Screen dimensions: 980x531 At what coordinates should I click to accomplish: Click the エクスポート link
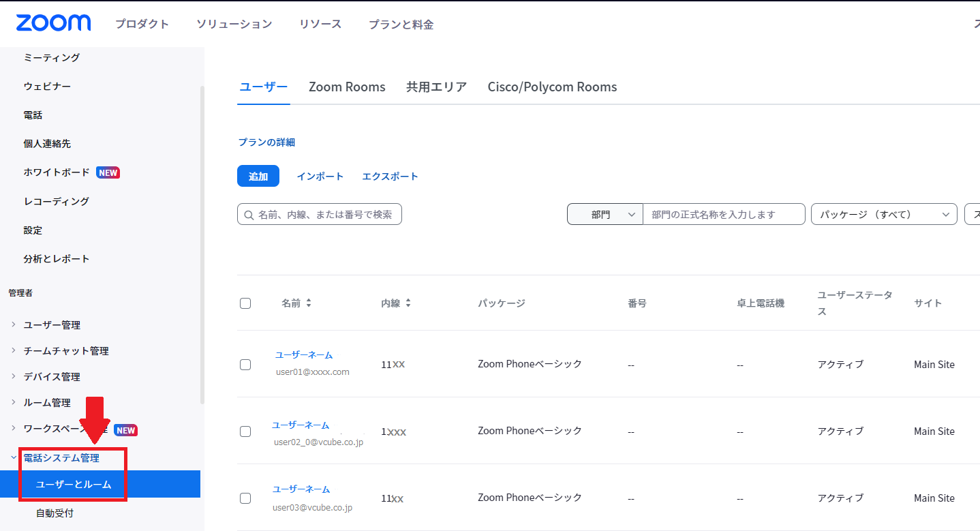point(391,176)
